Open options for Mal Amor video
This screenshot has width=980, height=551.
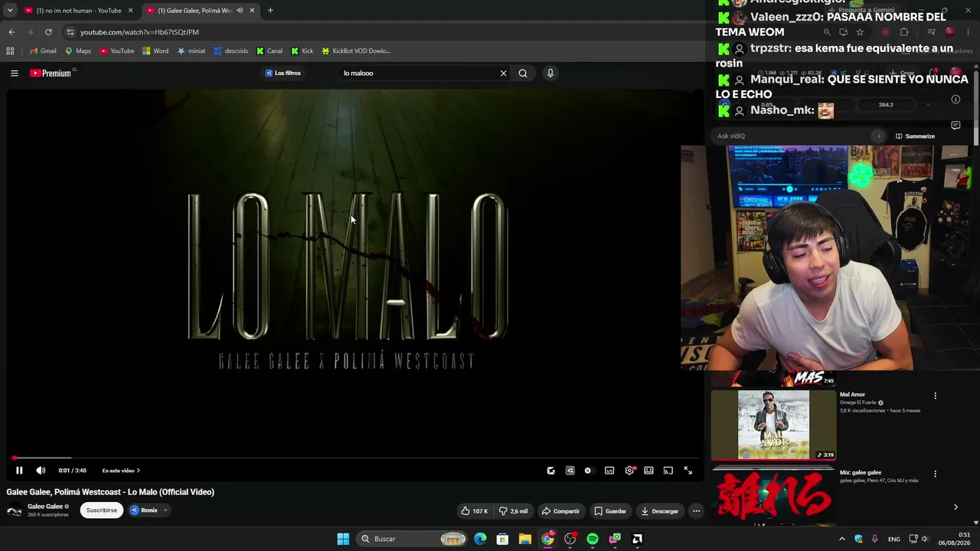(935, 396)
